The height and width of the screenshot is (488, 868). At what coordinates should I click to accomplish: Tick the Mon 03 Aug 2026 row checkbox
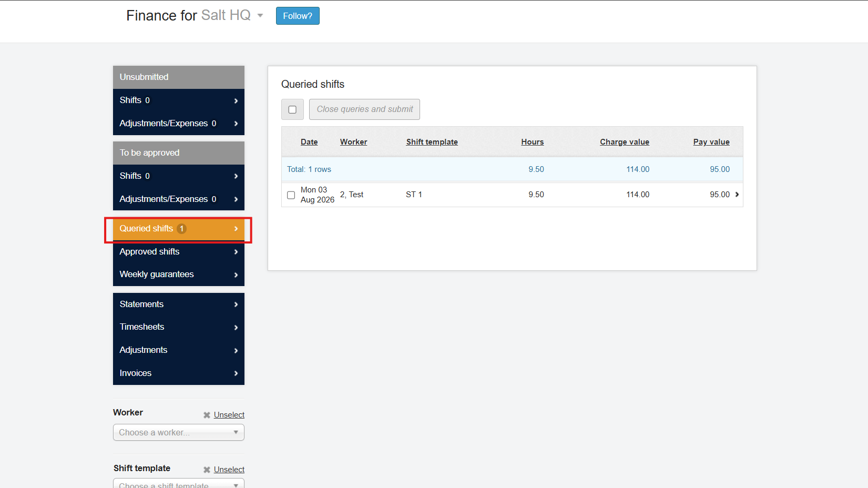tap(291, 195)
